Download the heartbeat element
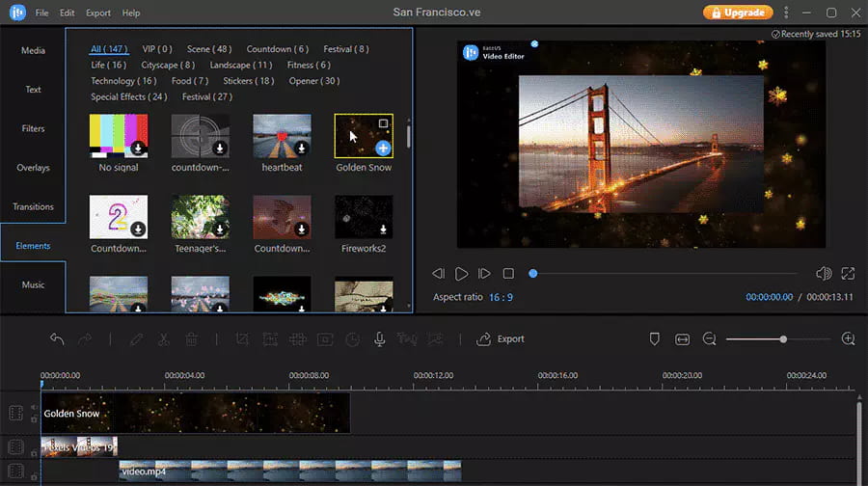The height and width of the screenshot is (486, 868). pos(301,148)
